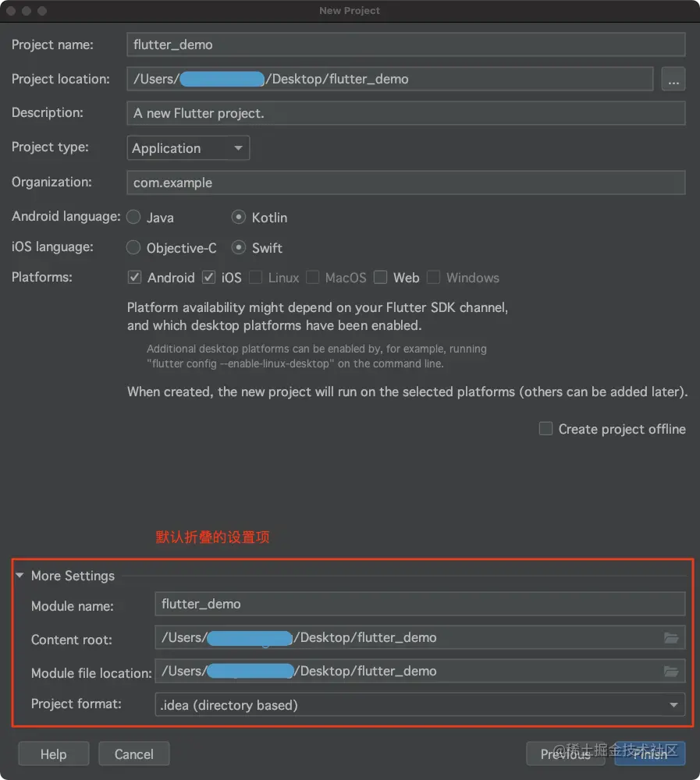Viewport: 700px width, 780px height.
Task: Click the folder icon in Module file location
Action: point(670,672)
